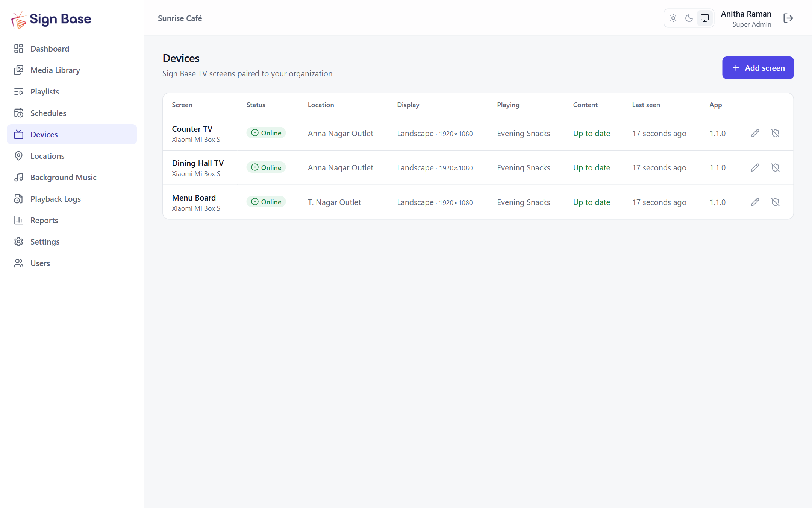Edit the Counter TV screen pencil icon
This screenshot has height=508, width=812.
[755, 133]
